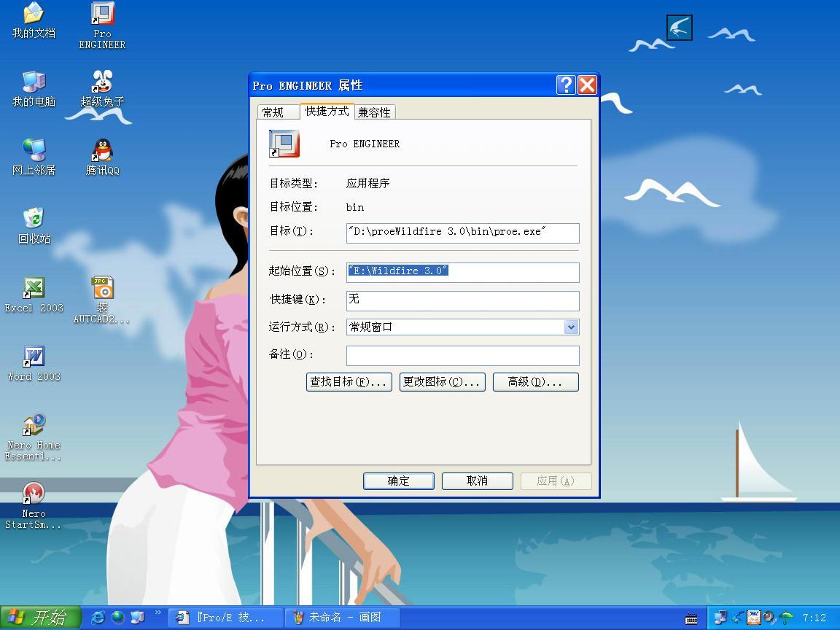
Task: Switch to the 快捷方式 tab
Action: [x=327, y=111]
